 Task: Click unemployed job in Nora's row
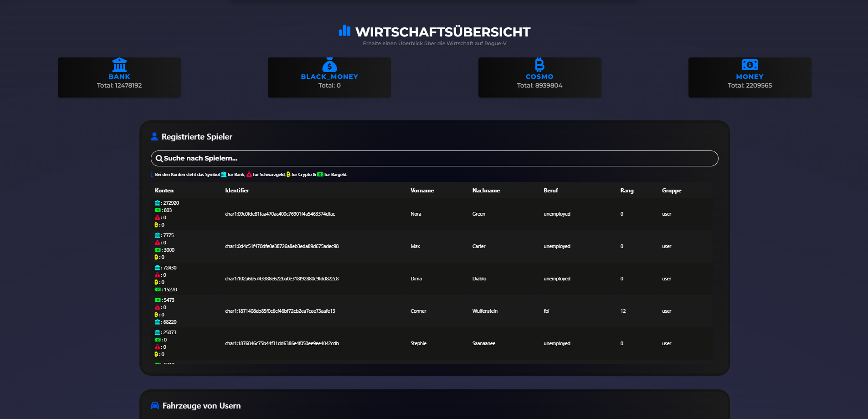click(557, 214)
